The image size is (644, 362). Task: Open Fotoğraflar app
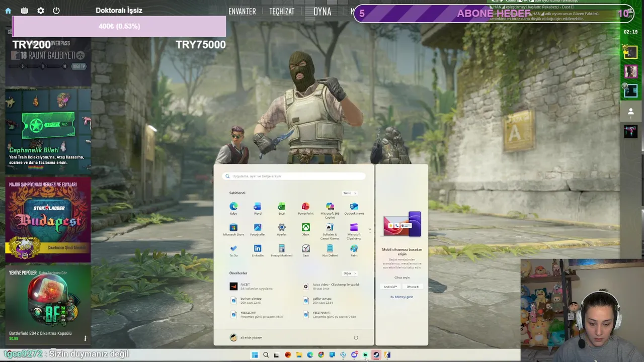click(x=257, y=230)
